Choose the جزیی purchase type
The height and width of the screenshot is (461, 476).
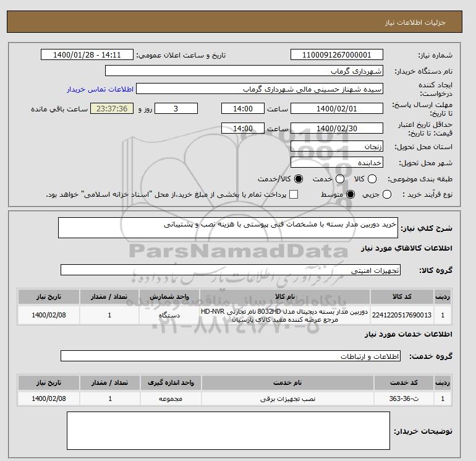pyautogui.click(x=387, y=194)
